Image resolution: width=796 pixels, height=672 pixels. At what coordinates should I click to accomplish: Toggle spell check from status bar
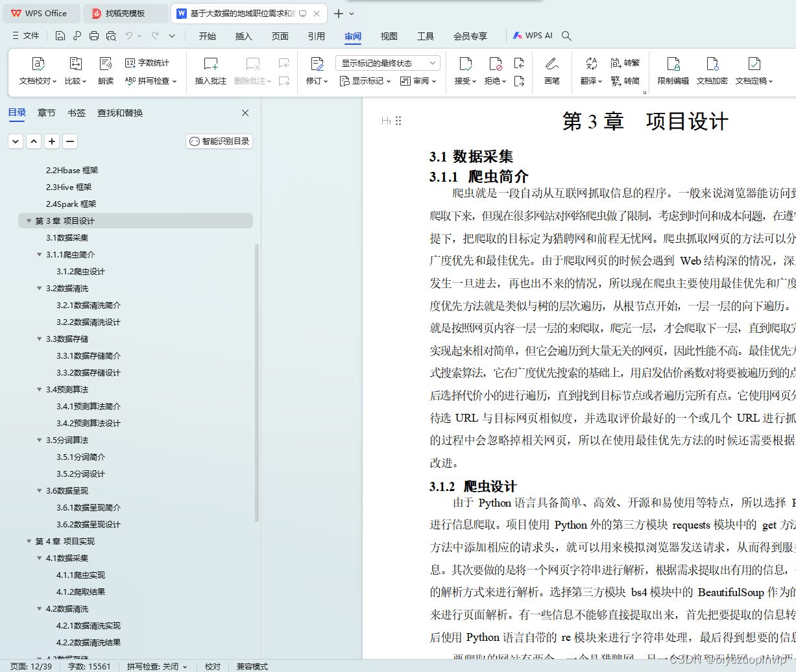click(156, 666)
